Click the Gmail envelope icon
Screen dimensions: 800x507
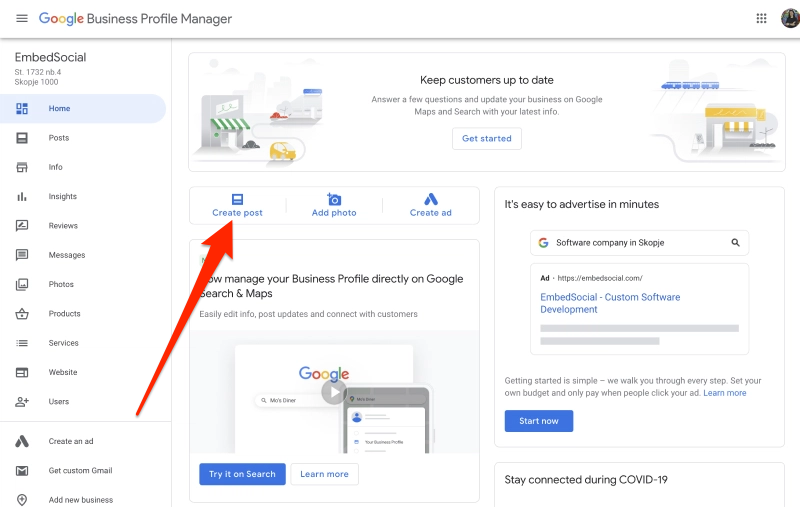pos(22,471)
